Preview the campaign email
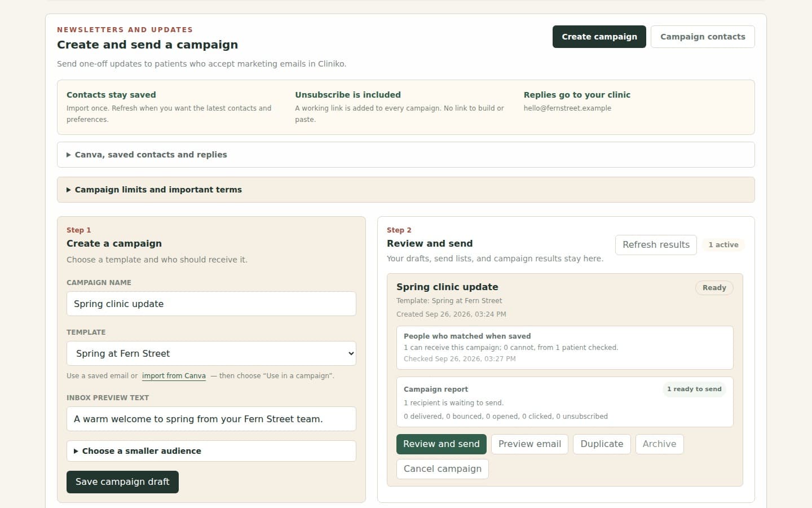The height and width of the screenshot is (508, 812). (x=529, y=444)
